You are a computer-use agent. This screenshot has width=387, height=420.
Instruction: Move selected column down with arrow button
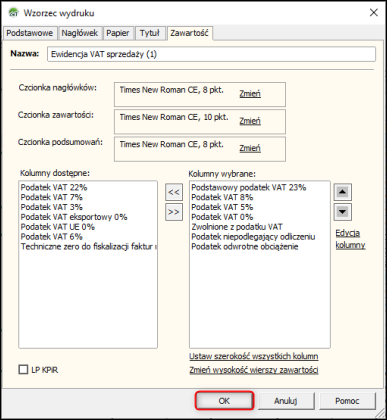coord(342,212)
